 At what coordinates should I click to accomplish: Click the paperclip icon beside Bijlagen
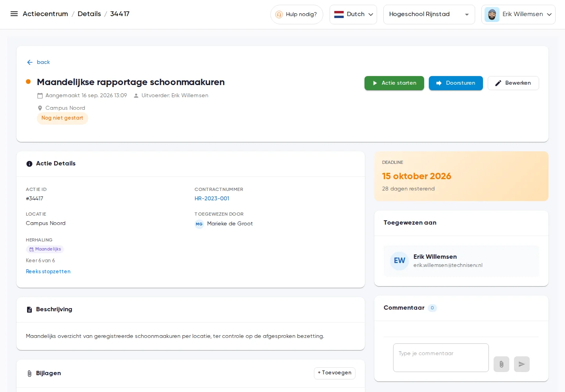pos(29,374)
